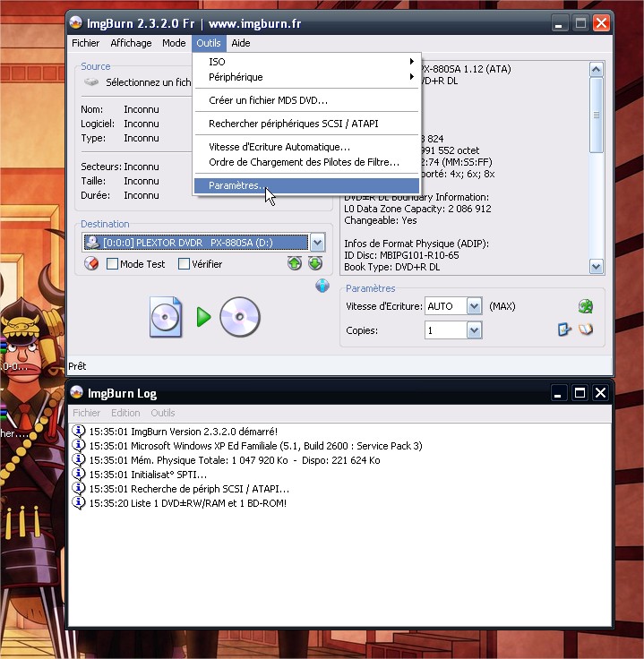Eject the drive tray with up arrow icon
The height and width of the screenshot is (659, 644).
click(x=294, y=263)
